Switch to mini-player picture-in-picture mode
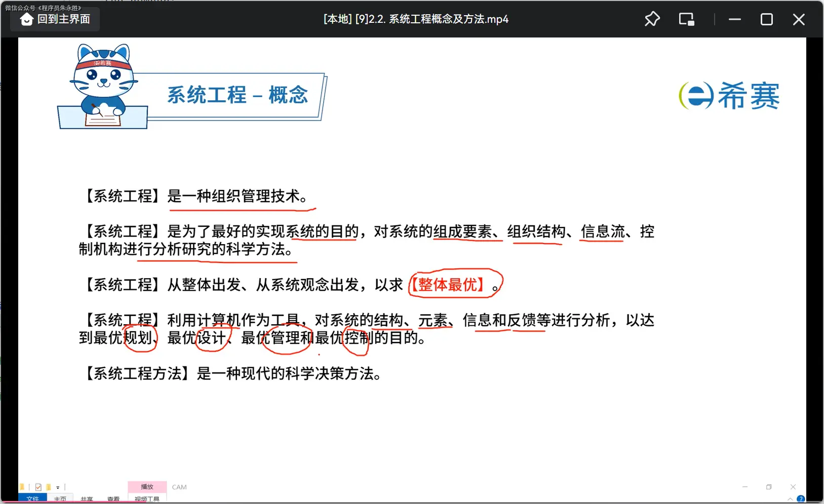824x504 pixels. pos(686,19)
